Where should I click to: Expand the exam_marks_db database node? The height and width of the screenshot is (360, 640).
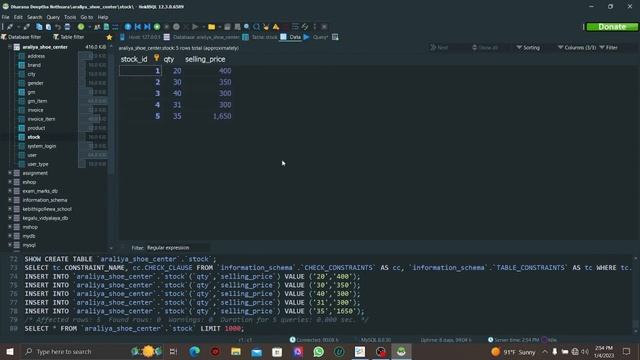[x=10, y=191]
